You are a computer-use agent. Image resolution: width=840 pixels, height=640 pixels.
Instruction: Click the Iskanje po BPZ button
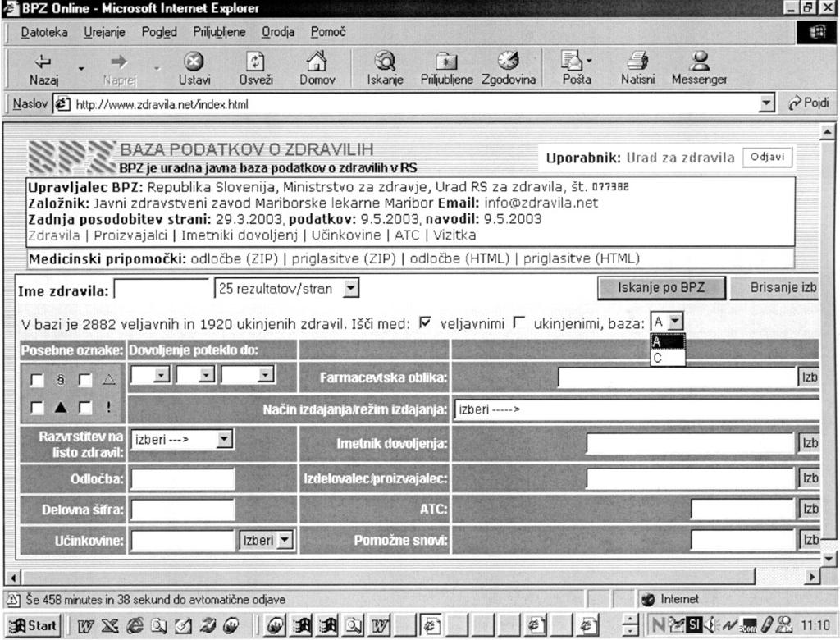click(661, 288)
